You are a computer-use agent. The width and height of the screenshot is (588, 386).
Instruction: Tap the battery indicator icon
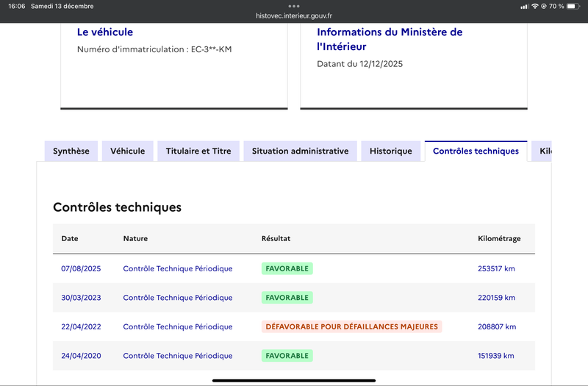573,6
